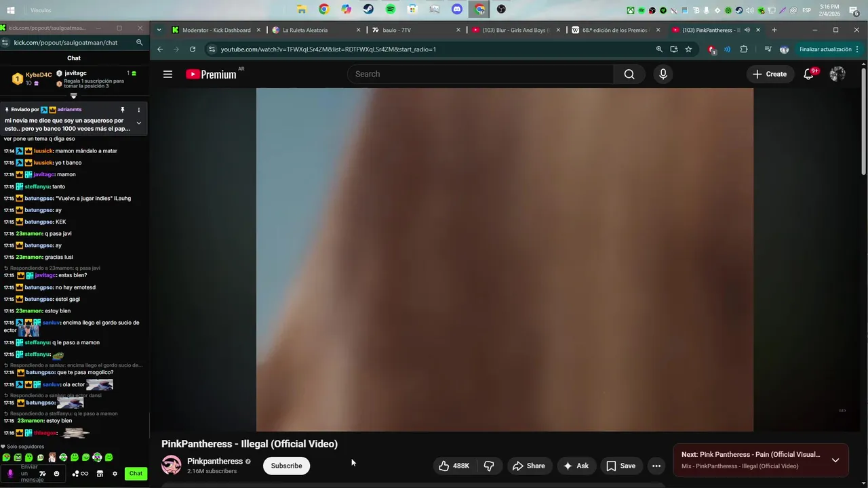Mute the PinkPantheress tab audio
Image resolution: width=868 pixels, height=488 pixels.
tap(747, 30)
